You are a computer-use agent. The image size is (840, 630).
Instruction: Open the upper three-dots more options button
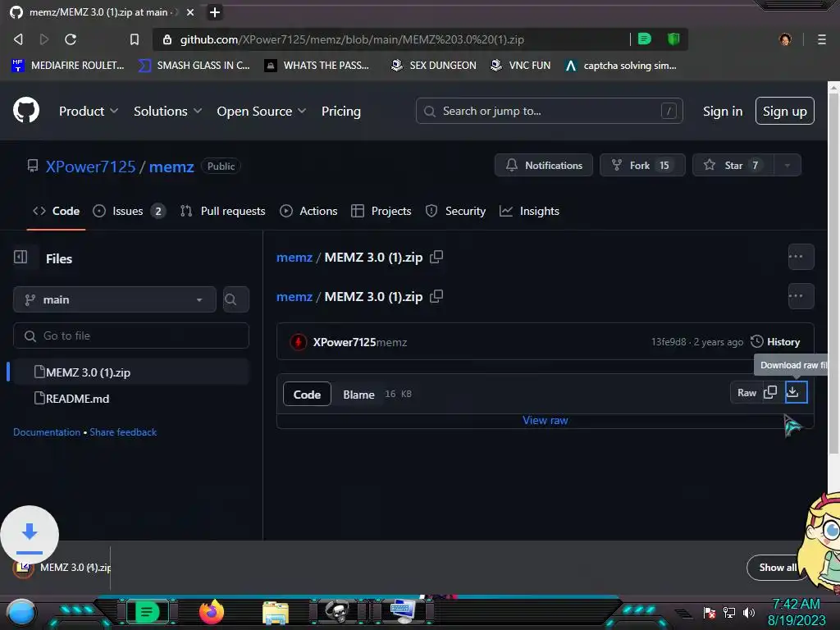point(801,257)
